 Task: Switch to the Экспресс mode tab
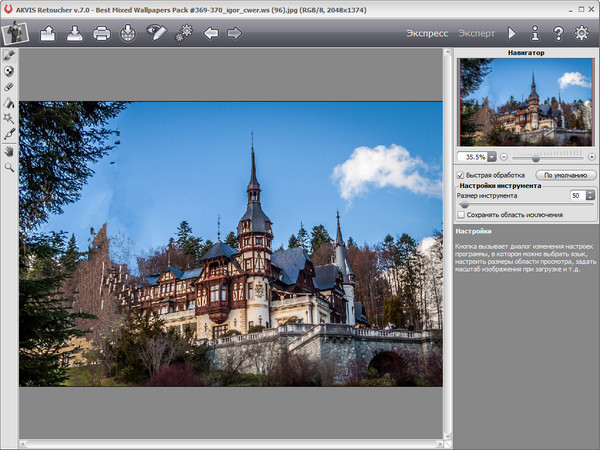[x=427, y=33]
